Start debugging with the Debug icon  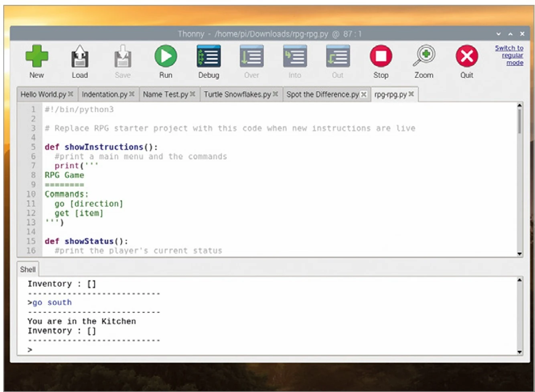(x=209, y=56)
